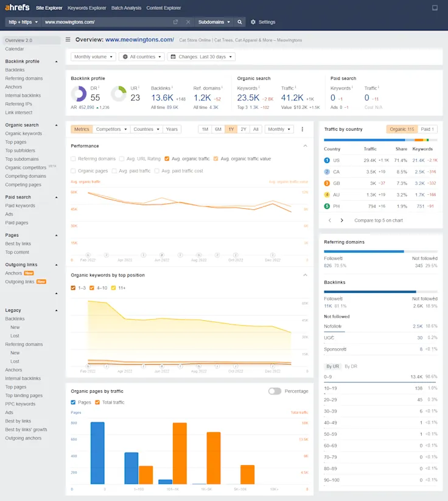Click the info icon next to UR

click(139, 87)
